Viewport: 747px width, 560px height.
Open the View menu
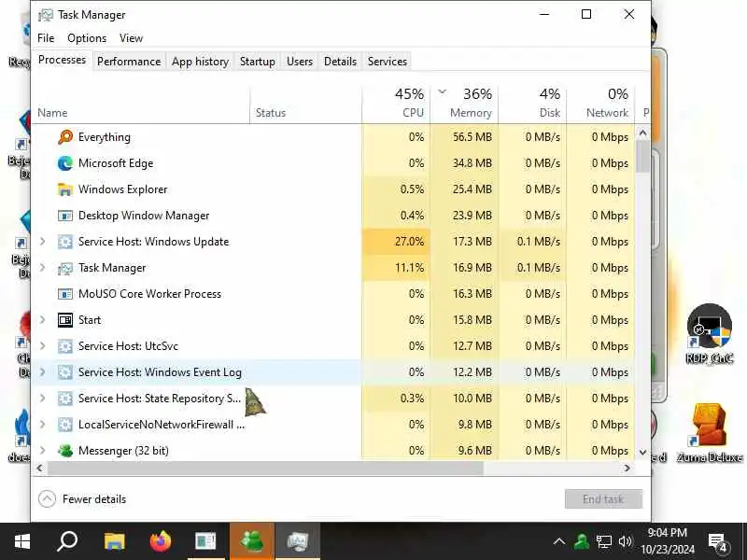(x=131, y=38)
